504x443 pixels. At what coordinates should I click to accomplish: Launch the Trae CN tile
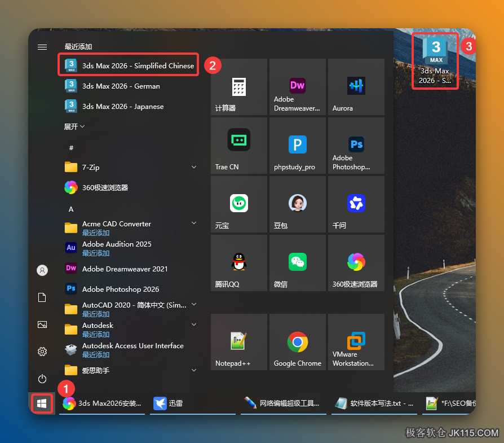[239, 146]
